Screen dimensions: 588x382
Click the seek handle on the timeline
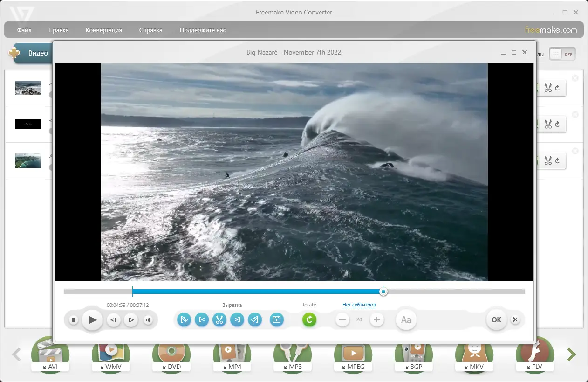click(383, 292)
